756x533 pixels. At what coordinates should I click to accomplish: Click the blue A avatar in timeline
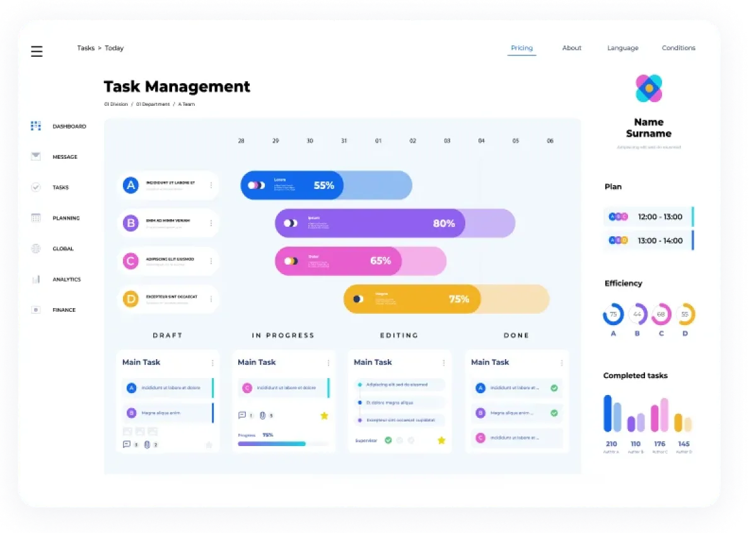point(131,185)
